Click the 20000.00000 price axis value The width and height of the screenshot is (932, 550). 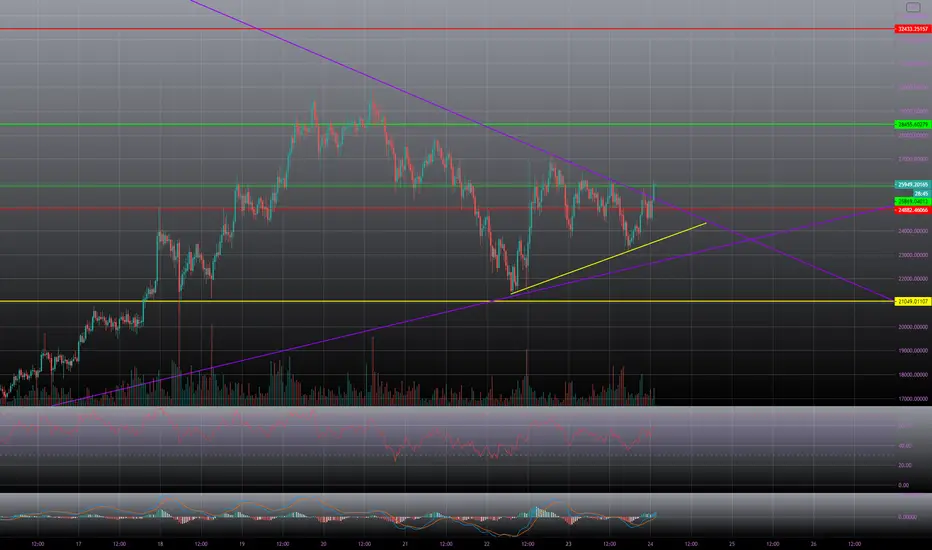[912, 327]
